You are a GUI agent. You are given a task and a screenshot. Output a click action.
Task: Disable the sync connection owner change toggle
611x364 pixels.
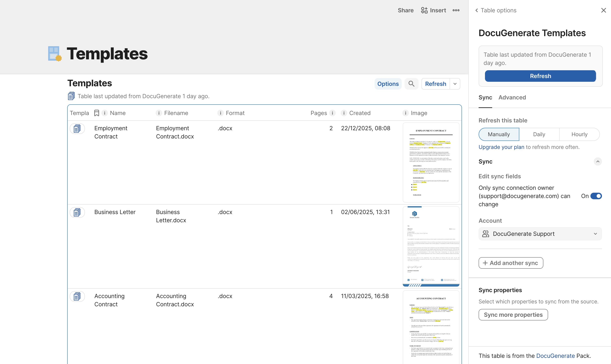597,196
